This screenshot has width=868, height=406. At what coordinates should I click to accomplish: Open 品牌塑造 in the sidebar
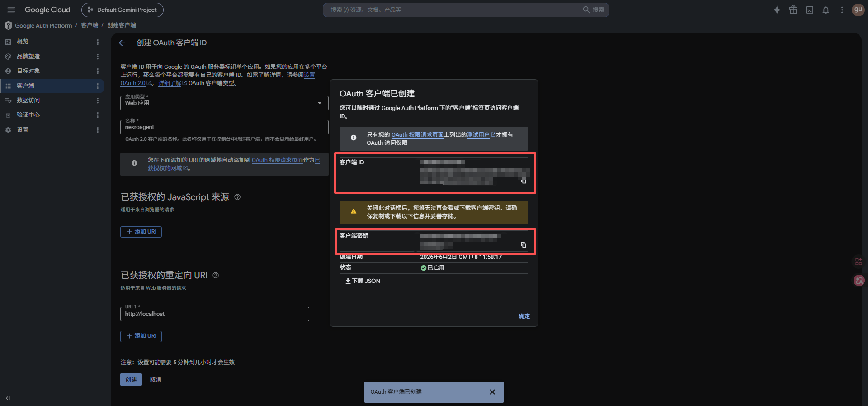[28, 57]
